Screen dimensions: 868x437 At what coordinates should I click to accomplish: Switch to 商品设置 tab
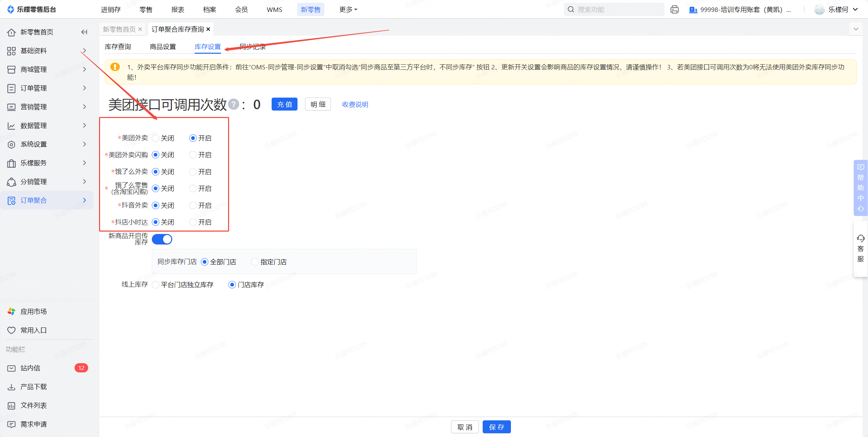pos(163,47)
